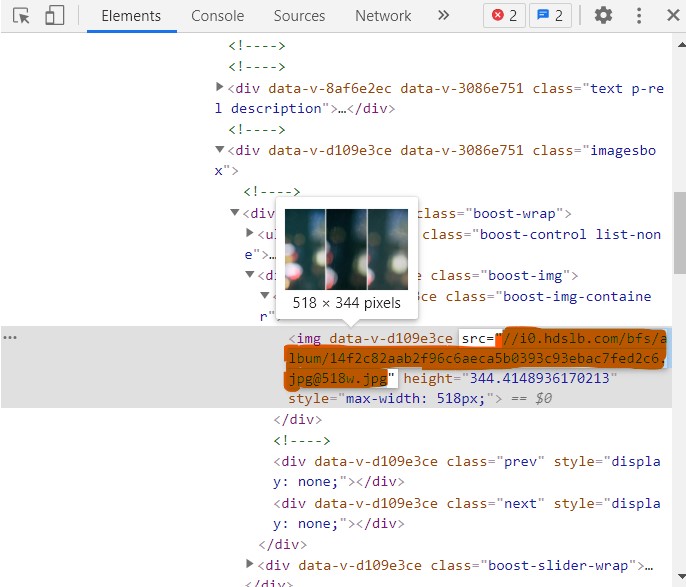This screenshot has height=587, width=686.
Task: Open DevTools settings gear
Action: pos(603,16)
